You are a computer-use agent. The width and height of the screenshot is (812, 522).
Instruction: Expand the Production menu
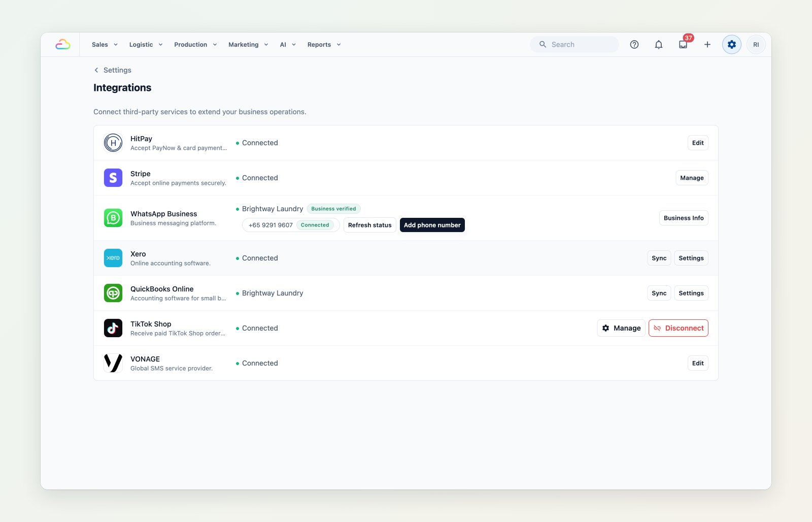pos(195,45)
